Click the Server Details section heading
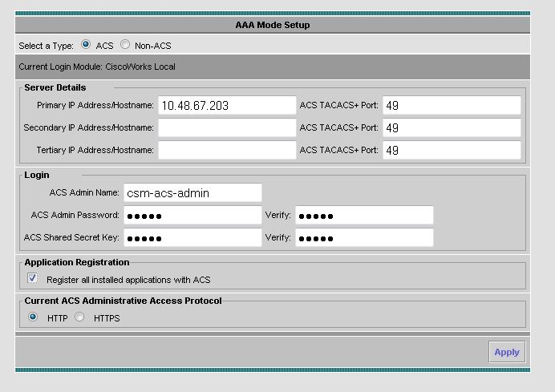The height and width of the screenshot is (392, 555). 55,87
